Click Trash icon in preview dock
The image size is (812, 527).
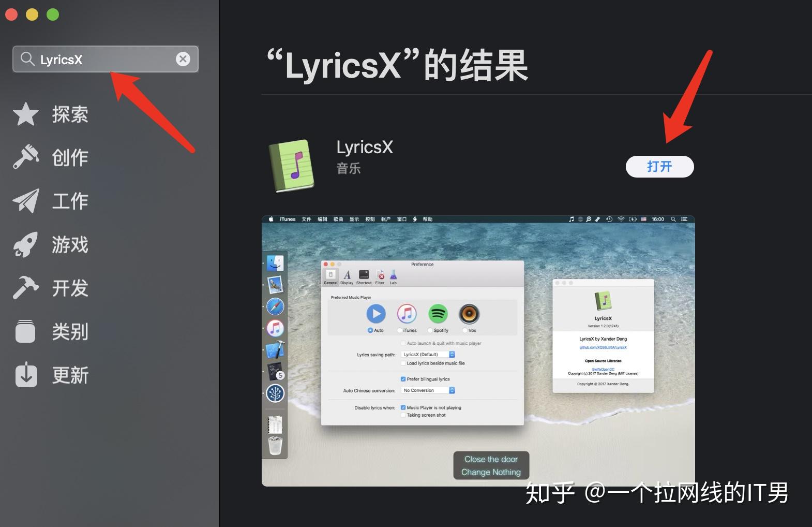point(275,446)
